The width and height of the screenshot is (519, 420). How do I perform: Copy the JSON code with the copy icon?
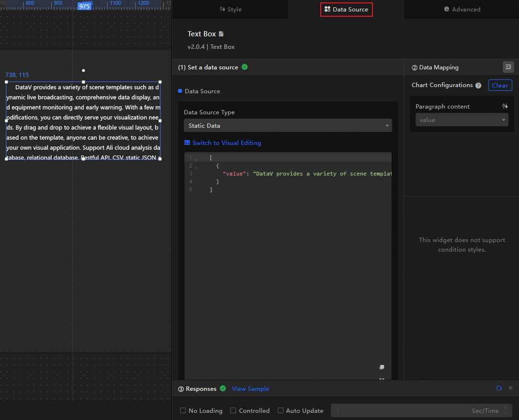click(x=382, y=367)
